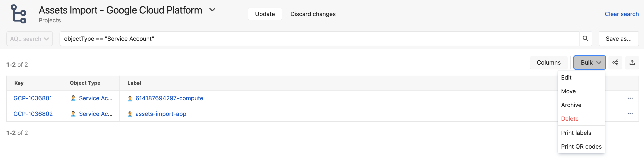Open more actions for GCP-1036802 row
Image resolution: width=644 pixels, height=160 pixels.
click(630, 114)
